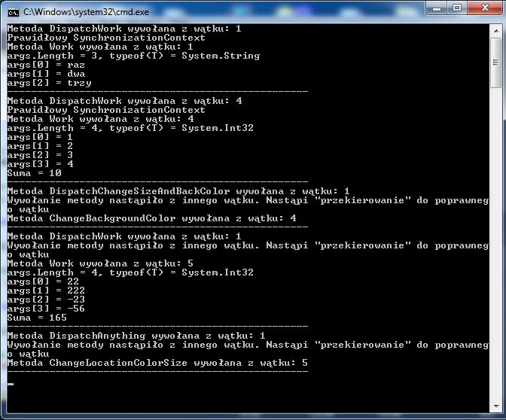The image size is (506, 420).
Task: Click the line "args[2] = trzy"
Action: point(49,83)
